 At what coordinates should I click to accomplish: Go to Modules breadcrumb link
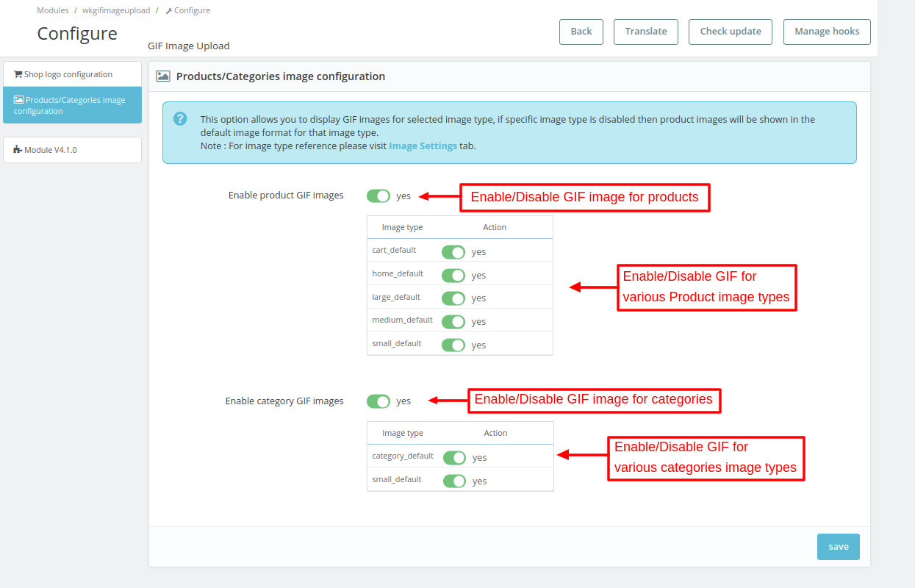pos(53,10)
